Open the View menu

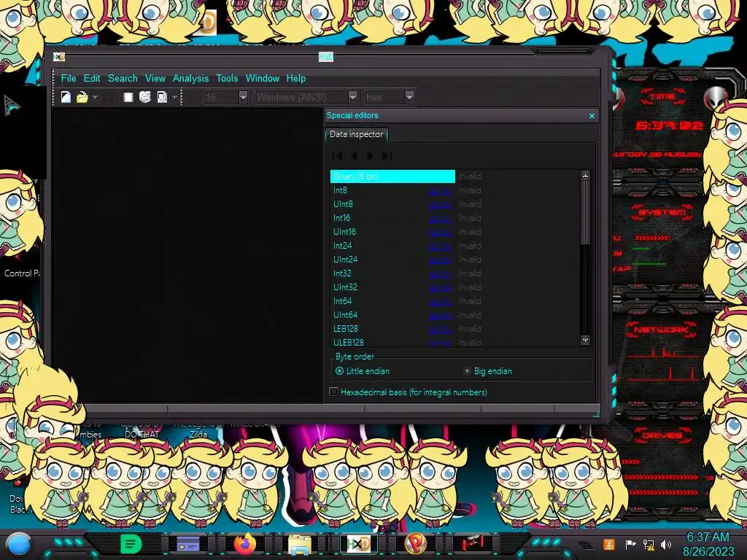tap(155, 78)
